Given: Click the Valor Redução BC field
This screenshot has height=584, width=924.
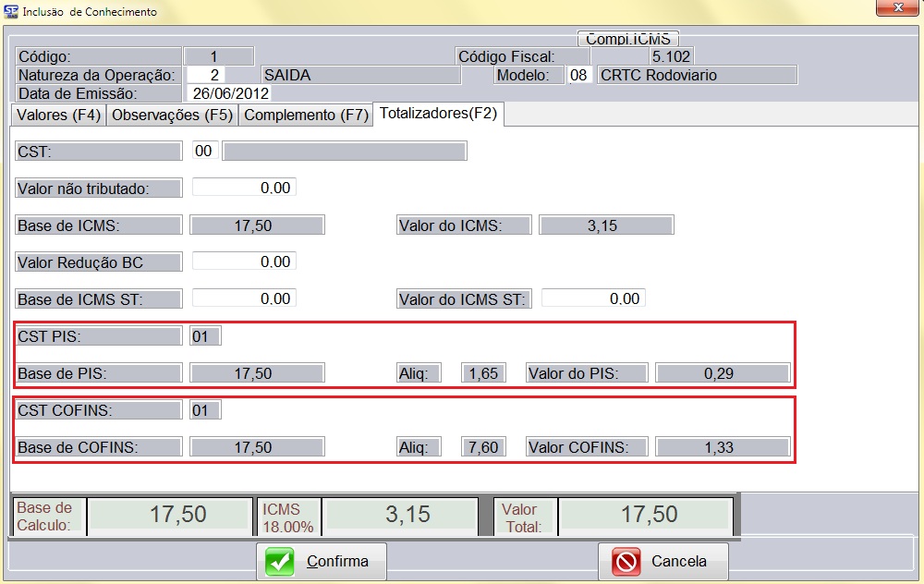Looking at the screenshot, I should point(244,262).
